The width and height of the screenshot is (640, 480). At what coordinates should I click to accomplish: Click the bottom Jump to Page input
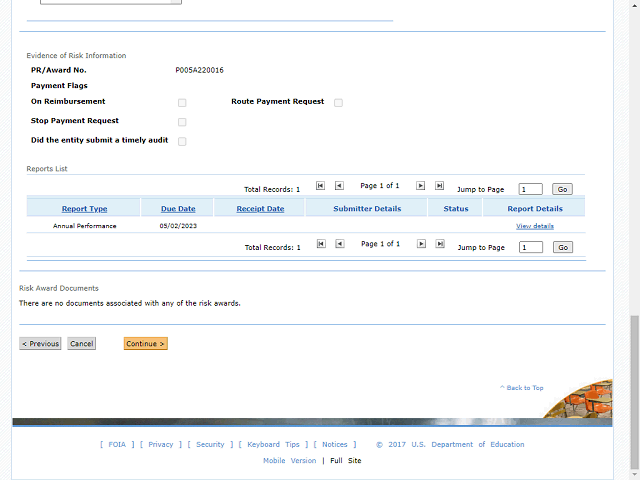click(x=531, y=247)
